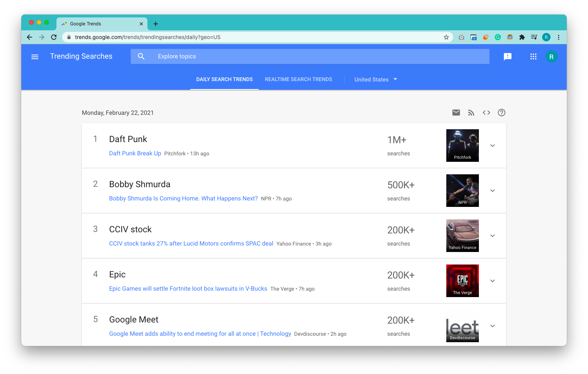Click the Daft Punk trend title
Screen dimensions: 588x374
(x=128, y=139)
